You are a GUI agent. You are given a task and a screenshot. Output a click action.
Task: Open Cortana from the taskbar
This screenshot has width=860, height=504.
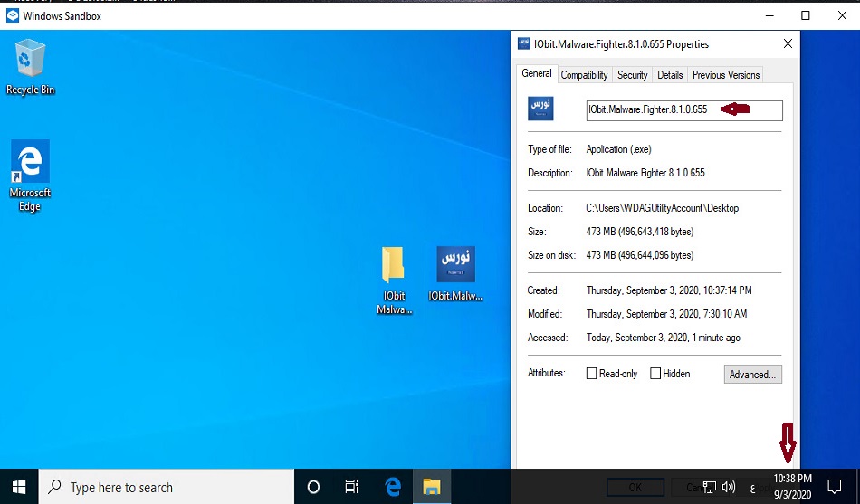pos(313,487)
